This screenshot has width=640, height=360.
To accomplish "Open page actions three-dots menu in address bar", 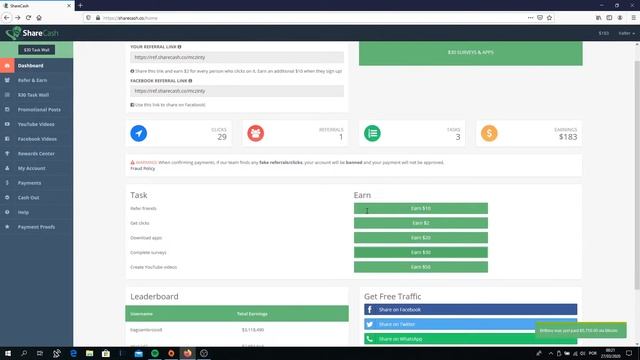I will [530, 18].
